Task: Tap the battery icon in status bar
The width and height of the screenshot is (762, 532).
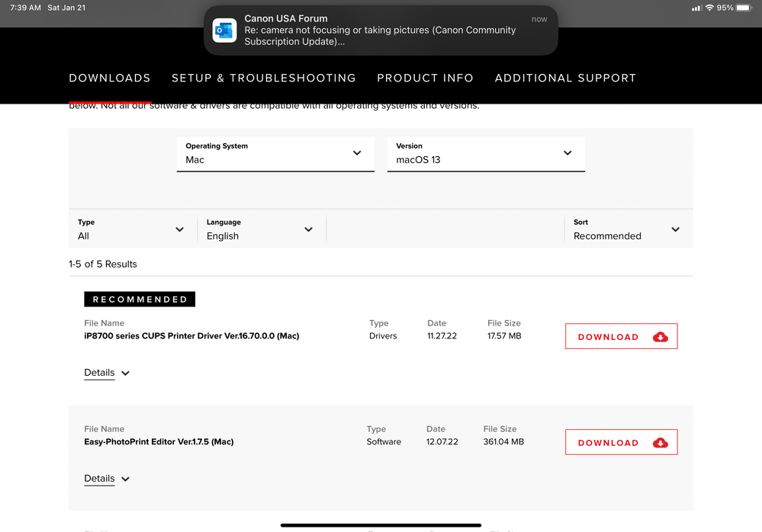Action: pyautogui.click(x=744, y=8)
